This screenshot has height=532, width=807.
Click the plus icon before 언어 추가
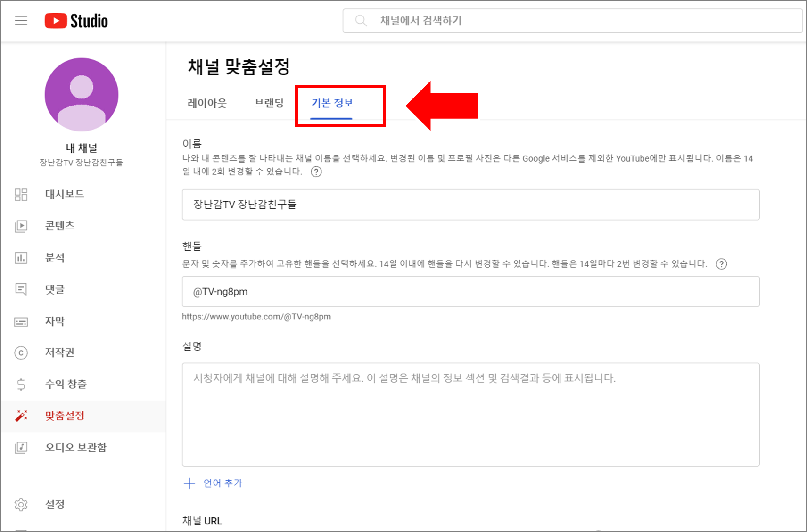[189, 483]
